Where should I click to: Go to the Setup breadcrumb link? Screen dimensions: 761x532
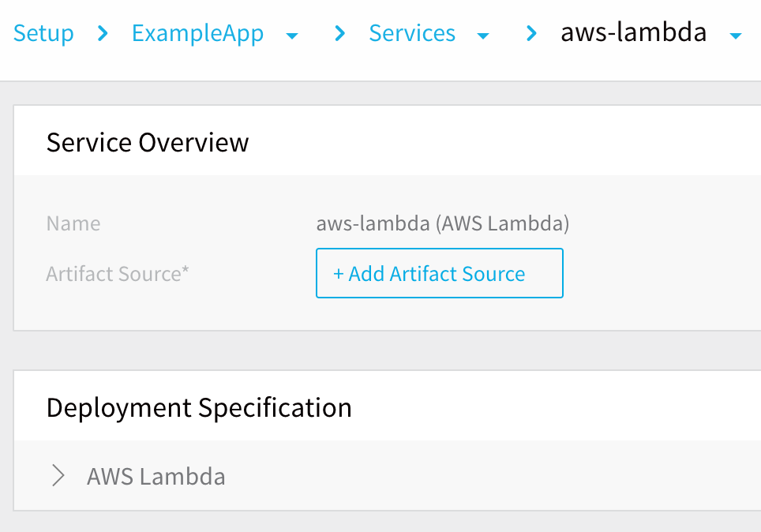43,33
